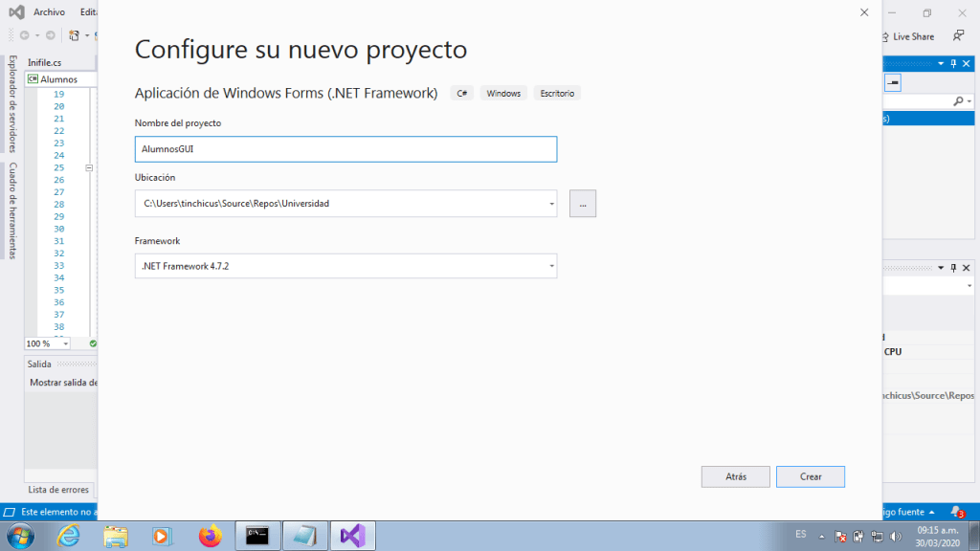Switch to the Lista de errores tab

point(58,490)
